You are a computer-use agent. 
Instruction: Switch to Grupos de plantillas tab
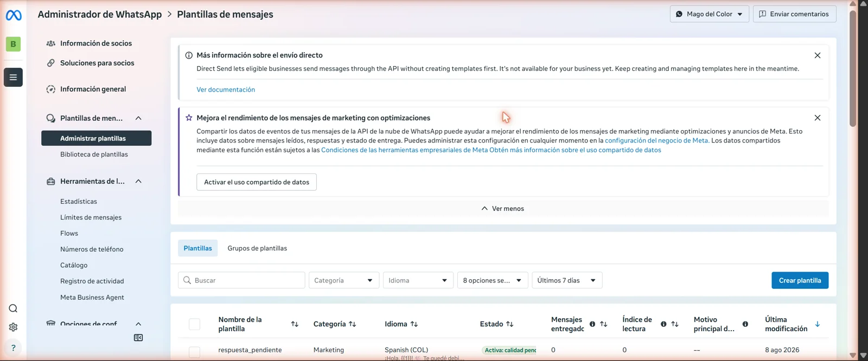click(257, 248)
